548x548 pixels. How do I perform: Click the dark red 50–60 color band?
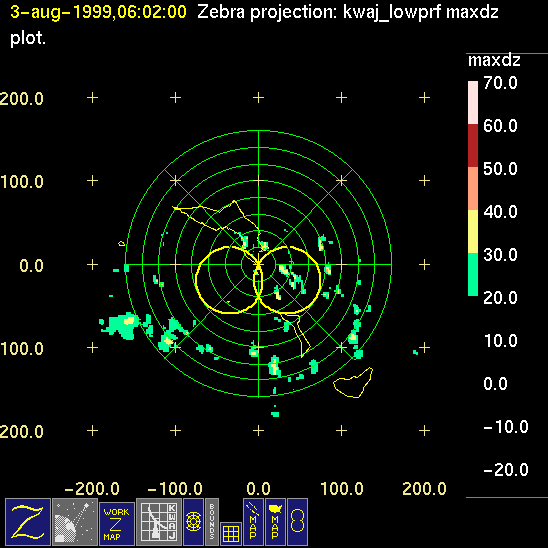(473, 145)
